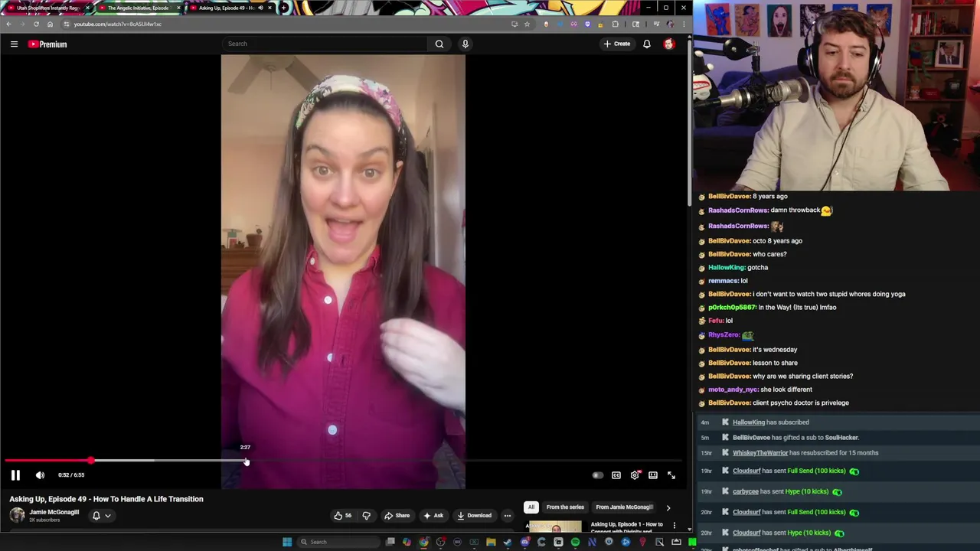
Task: Reload the page in the browser
Action: [x=36, y=24]
